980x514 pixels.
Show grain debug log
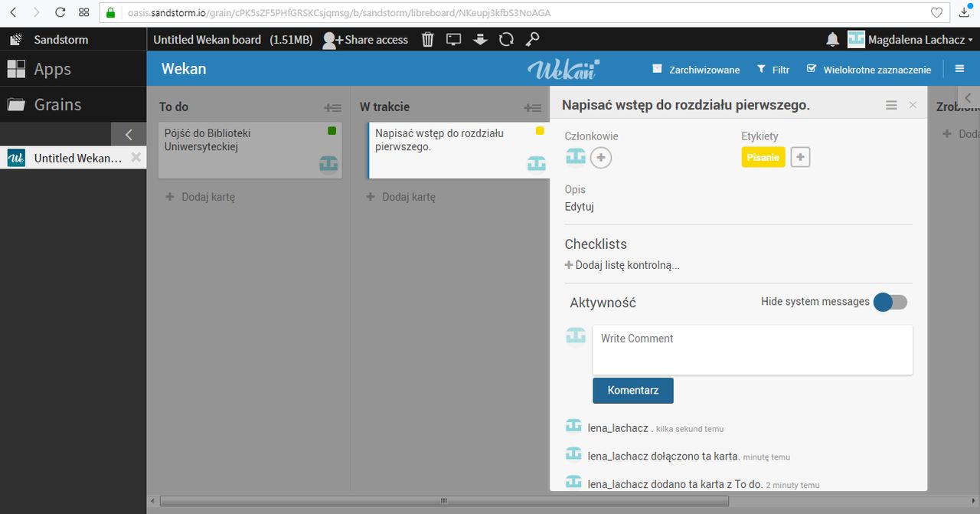pos(454,39)
